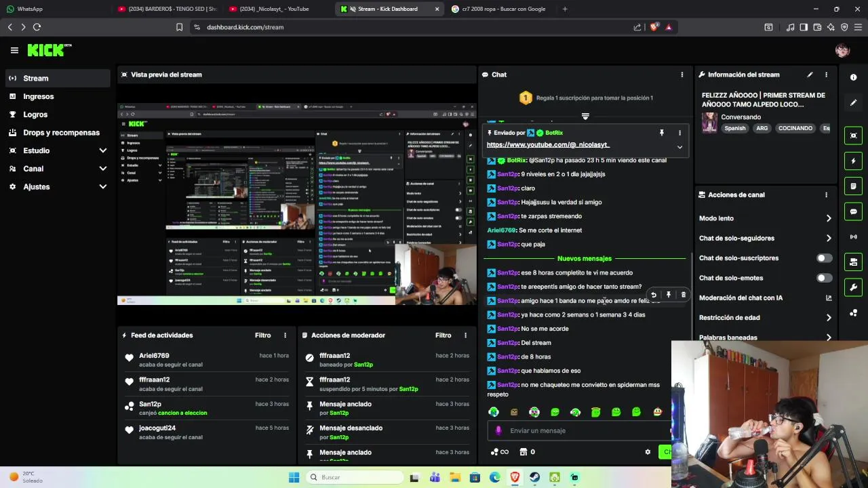
Task: Click the COCINANDO stream tag
Action: (795, 128)
